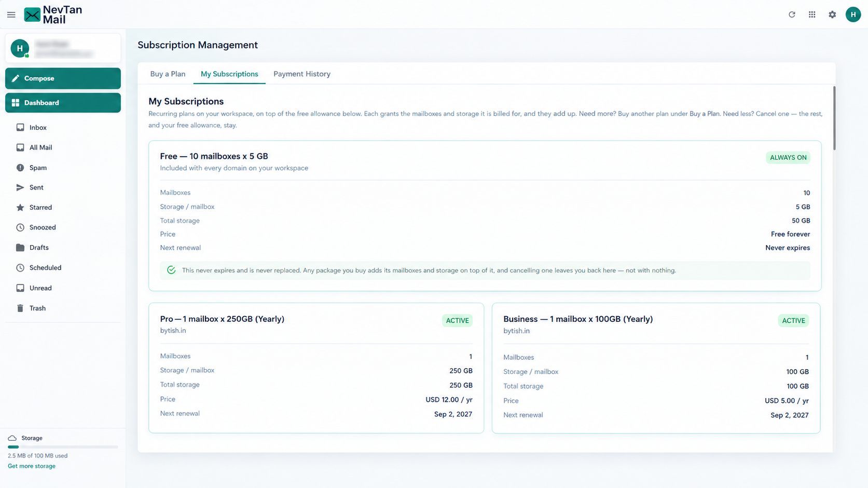Click the Business plan 'Sep 2, 2027' date
The image size is (868, 488).
789,415
